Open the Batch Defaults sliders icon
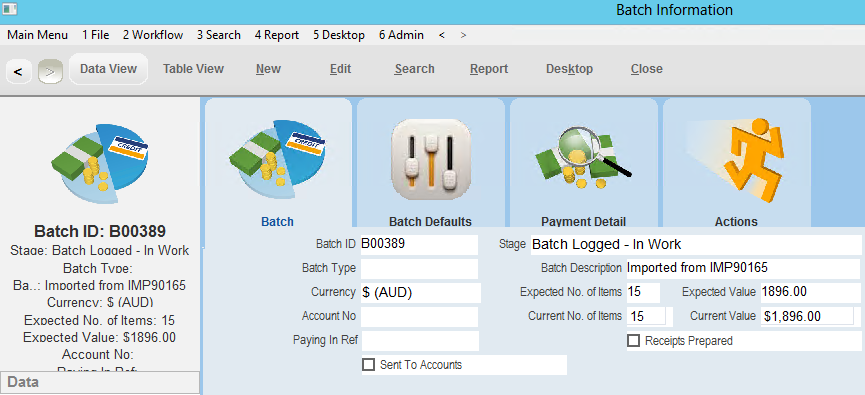This screenshot has height=395, width=865. point(431,159)
